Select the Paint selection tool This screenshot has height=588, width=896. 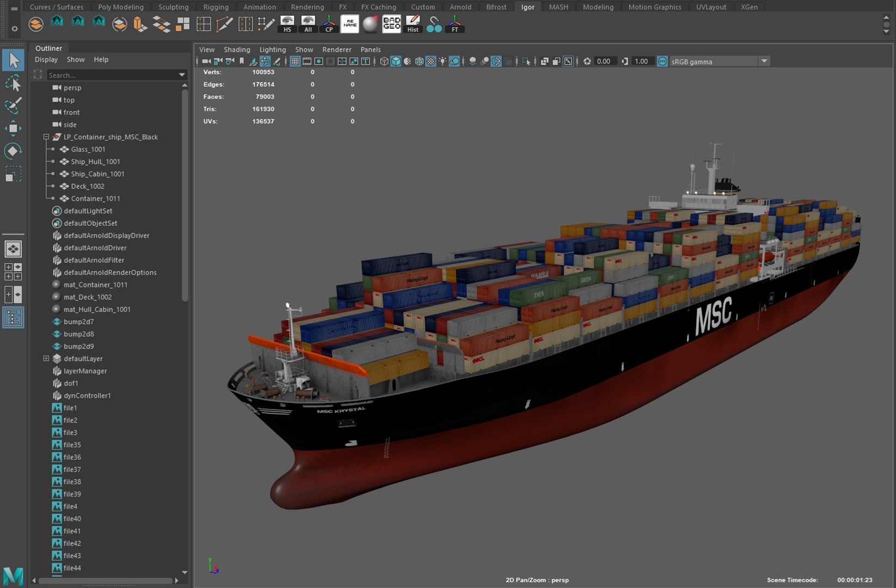click(13, 106)
